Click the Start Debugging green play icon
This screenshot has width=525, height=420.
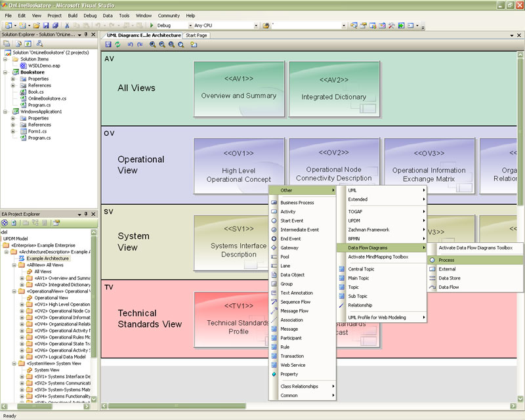[x=152, y=26]
